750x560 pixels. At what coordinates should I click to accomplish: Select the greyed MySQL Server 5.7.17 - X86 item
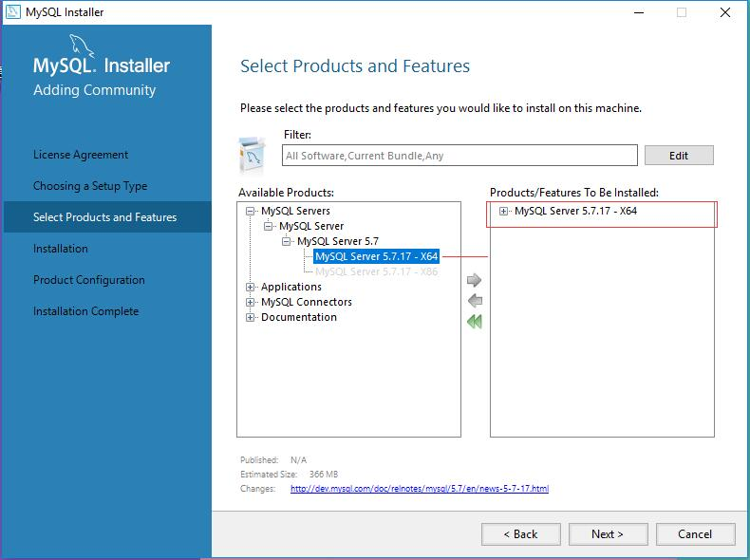[377, 271]
